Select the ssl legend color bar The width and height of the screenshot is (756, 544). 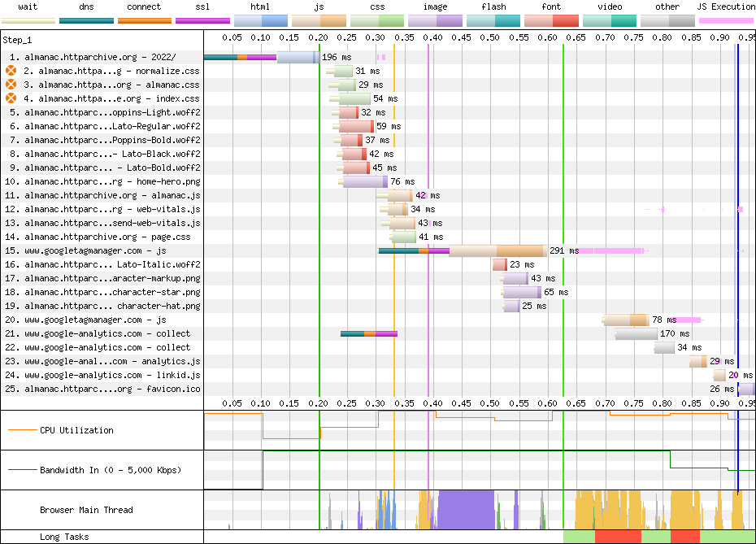pos(202,20)
